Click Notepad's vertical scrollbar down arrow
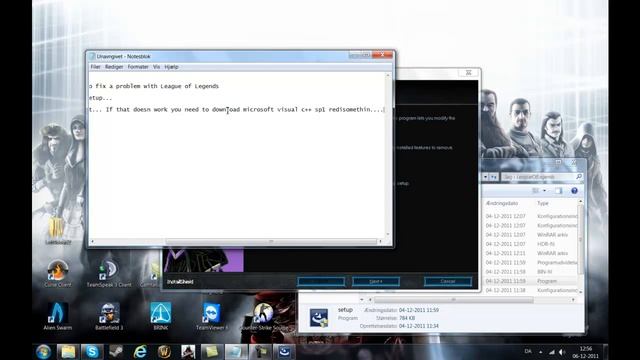 388,235
